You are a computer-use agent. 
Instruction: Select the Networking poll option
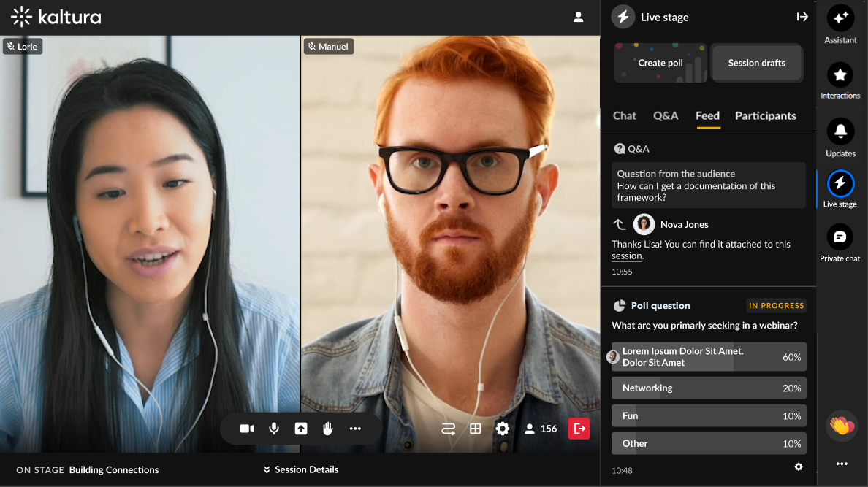click(709, 388)
